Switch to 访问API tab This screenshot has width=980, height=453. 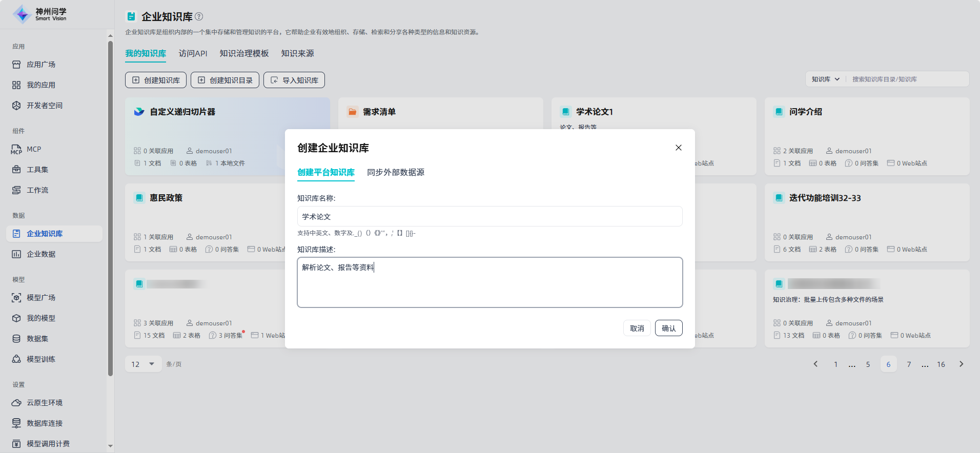(193, 53)
